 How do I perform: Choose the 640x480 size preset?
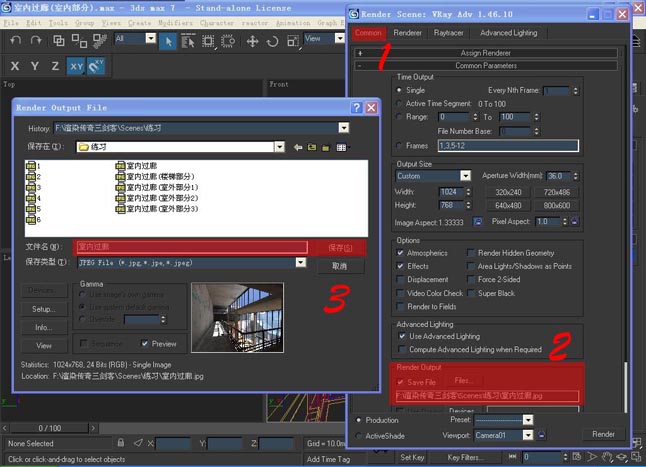point(508,205)
